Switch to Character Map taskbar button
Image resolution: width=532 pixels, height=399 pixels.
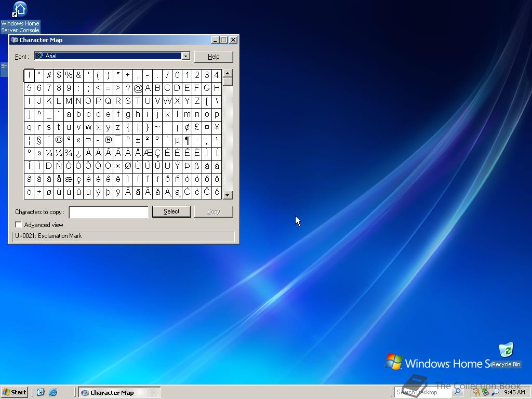tap(119, 393)
